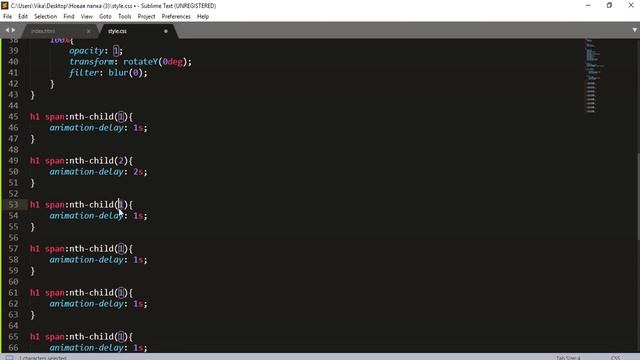Viewport: 640px width, 360px height.
Task: Open the Goto menu
Action: pyautogui.click(x=105, y=16)
